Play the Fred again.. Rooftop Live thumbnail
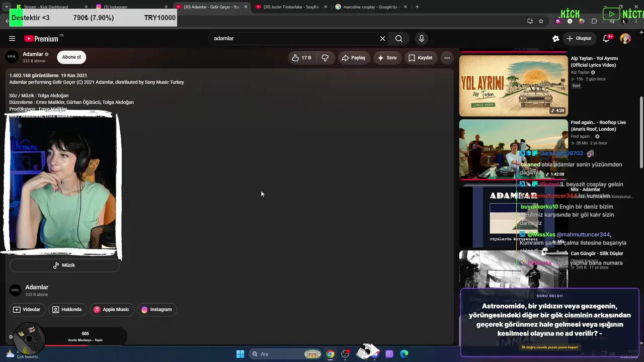 point(513,149)
